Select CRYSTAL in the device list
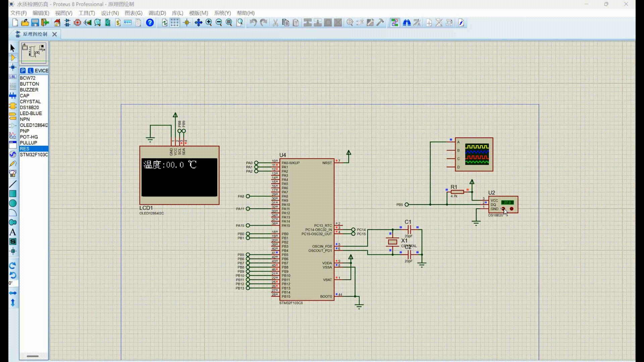This screenshot has width=644, height=362. tap(30, 101)
